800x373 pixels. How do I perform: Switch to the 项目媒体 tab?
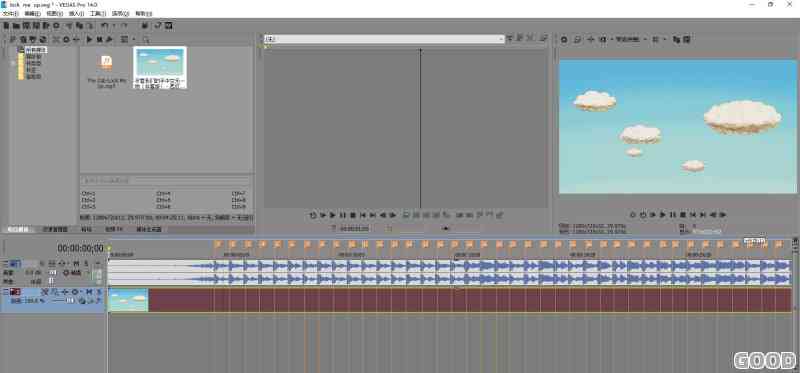click(17, 230)
